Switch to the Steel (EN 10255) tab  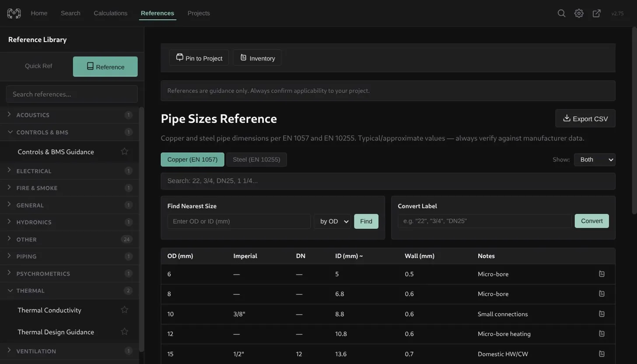pyautogui.click(x=256, y=159)
